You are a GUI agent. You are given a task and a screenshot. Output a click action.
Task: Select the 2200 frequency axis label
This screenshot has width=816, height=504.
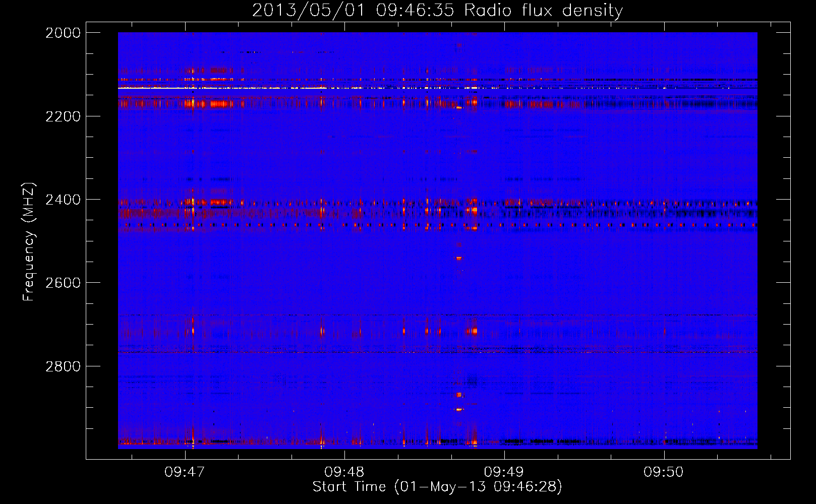63,116
